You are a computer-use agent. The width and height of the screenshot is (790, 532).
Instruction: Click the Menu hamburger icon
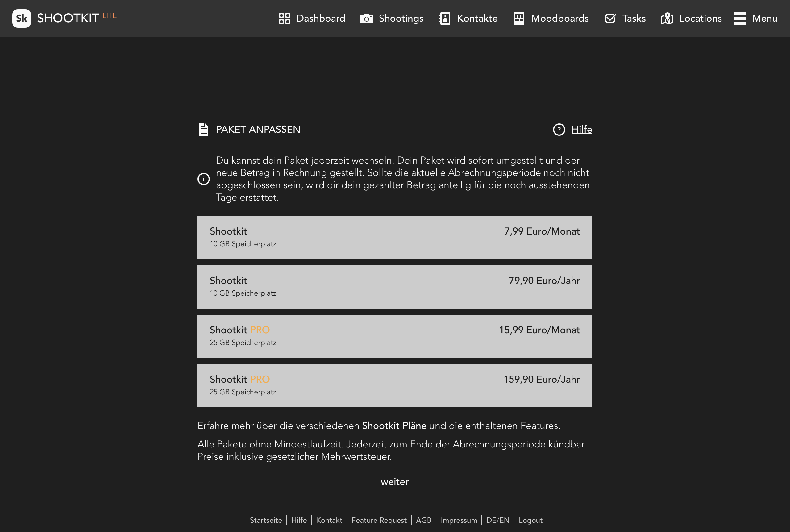740,19
